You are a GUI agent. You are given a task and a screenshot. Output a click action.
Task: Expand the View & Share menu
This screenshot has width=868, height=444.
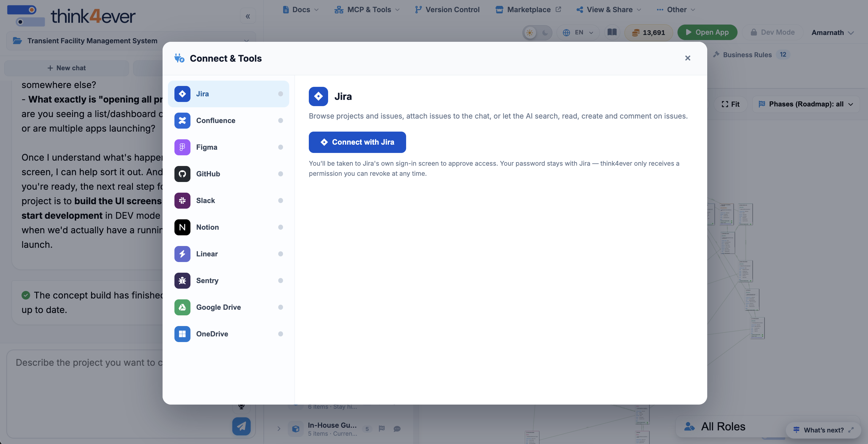point(609,10)
